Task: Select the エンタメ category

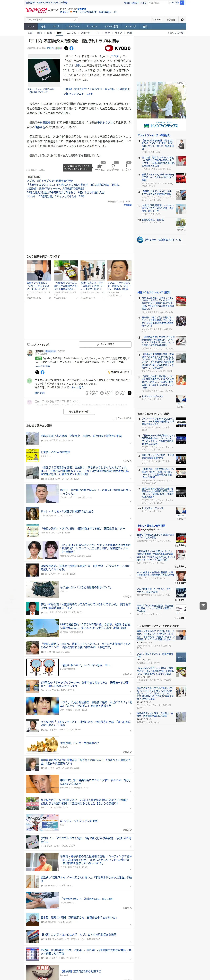Action: click(71, 33)
